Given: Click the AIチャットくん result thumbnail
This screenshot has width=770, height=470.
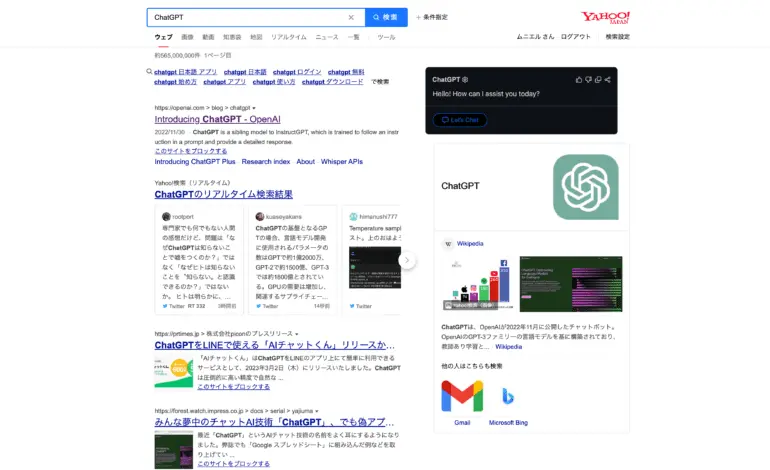Looking at the screenshot, I should coord(173,372).
